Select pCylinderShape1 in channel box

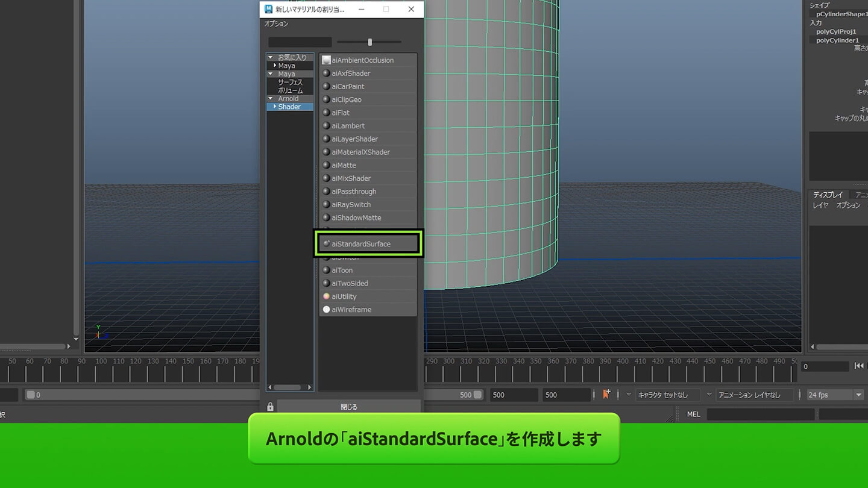click(841, 14)
